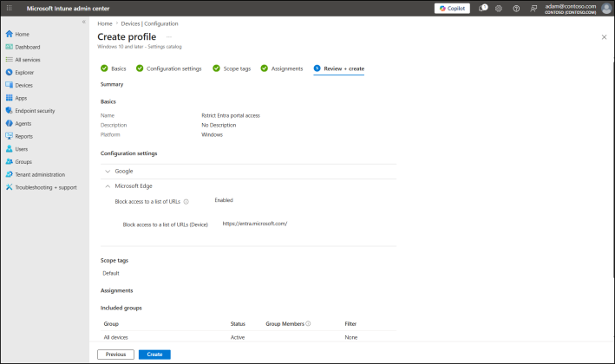The height and width of the screenshot is (364, 615).
Task: Click the Status column header
Action: [x=238, y=323]
